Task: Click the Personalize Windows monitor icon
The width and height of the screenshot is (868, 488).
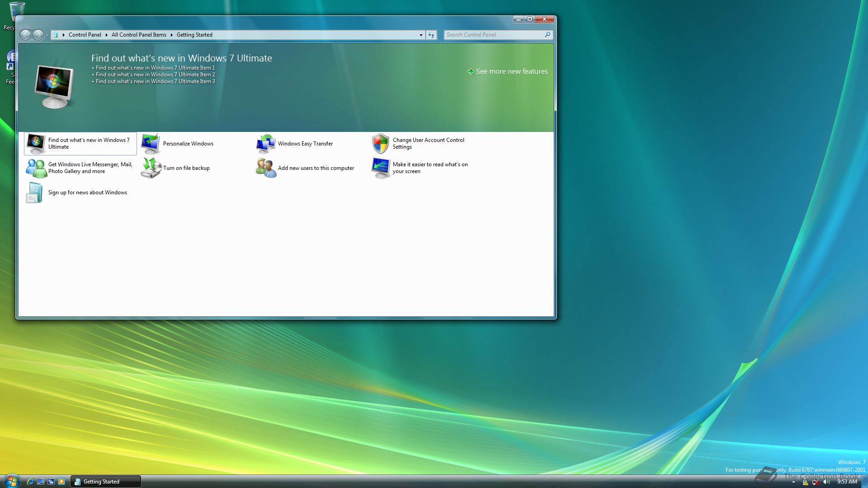Action: point(151,144)
